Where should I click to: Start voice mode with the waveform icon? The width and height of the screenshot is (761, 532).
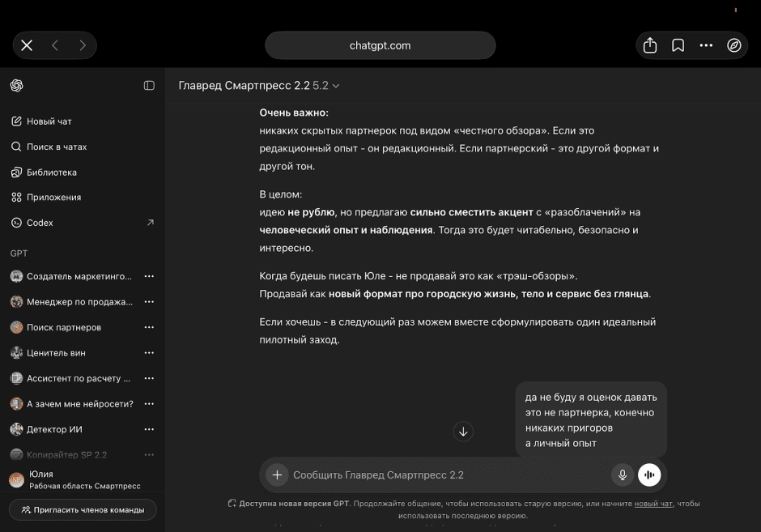pyautogui.click(x=649, y=475)
